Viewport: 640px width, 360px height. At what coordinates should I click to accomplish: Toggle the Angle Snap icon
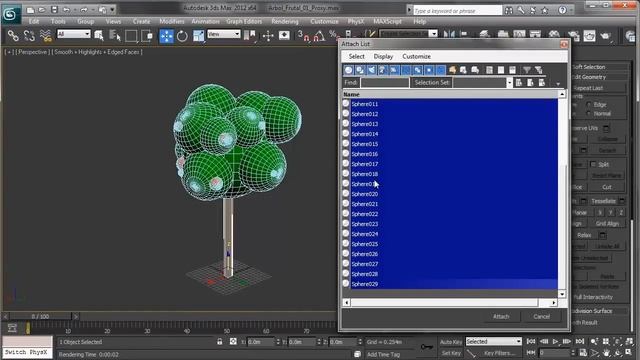tap(319, 36)
